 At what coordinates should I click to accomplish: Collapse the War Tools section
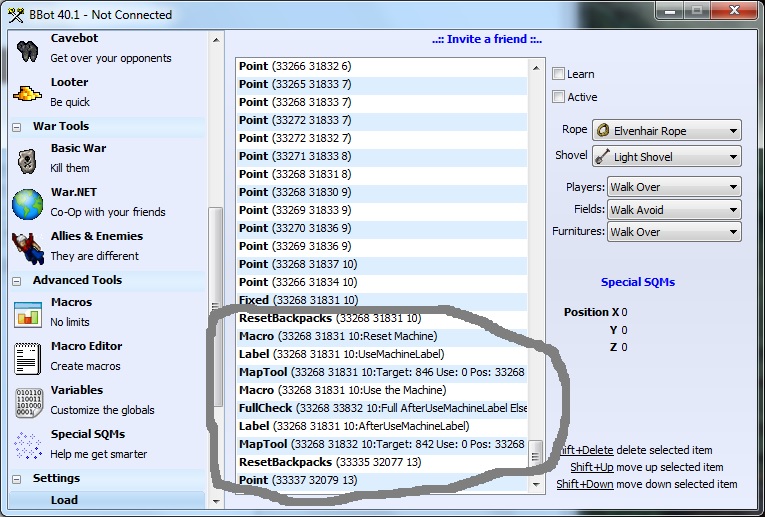tap(19, 127)
